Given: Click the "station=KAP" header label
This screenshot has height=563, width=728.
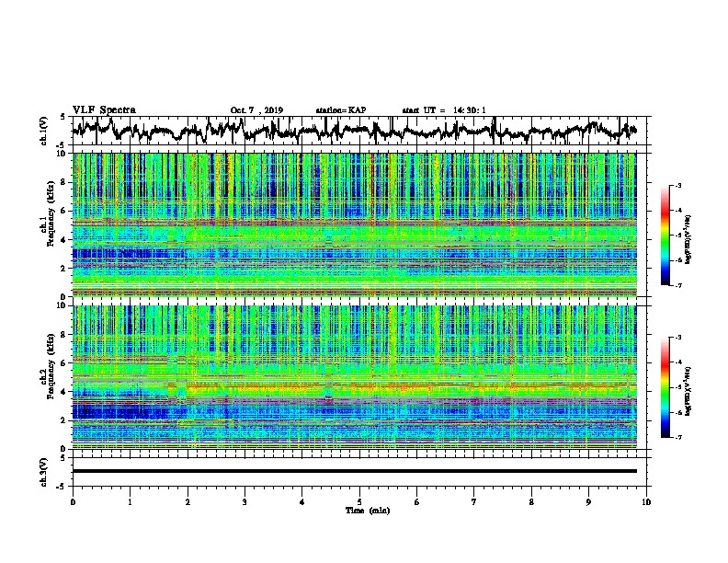Looking at the screenshot, I should point(341,110).
